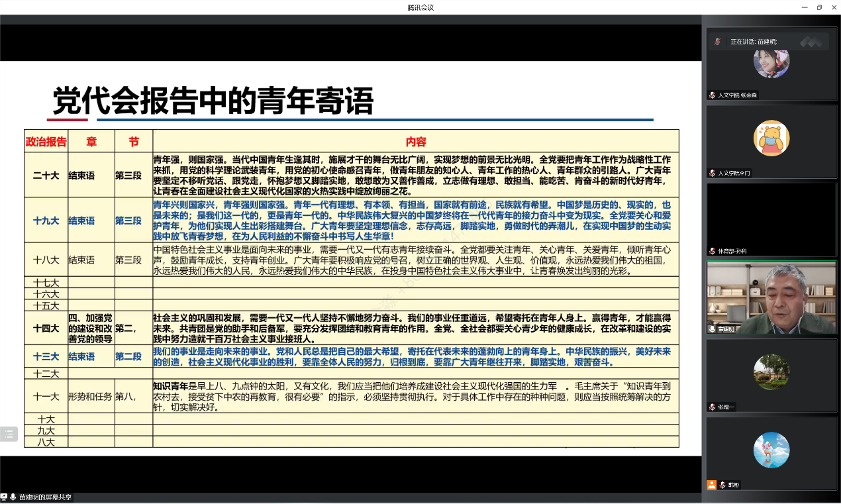Click the active mic icon on speaker video

pos(712,328)
